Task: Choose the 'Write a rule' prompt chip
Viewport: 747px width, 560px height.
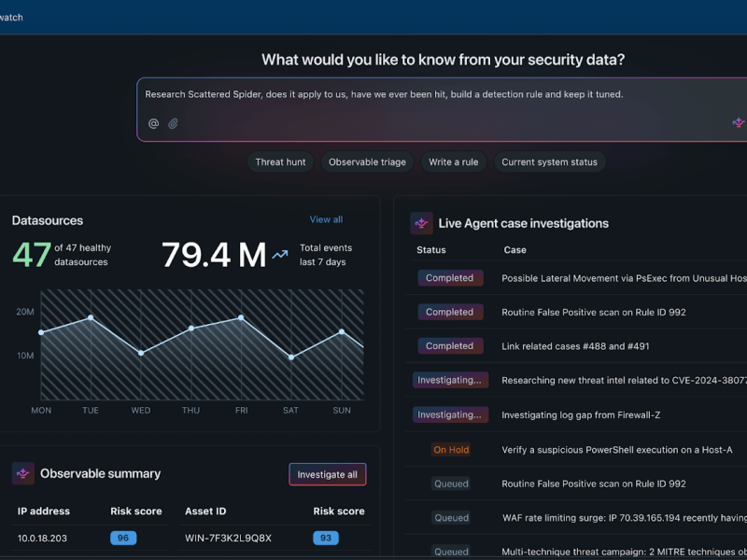Action: (453, 161)
